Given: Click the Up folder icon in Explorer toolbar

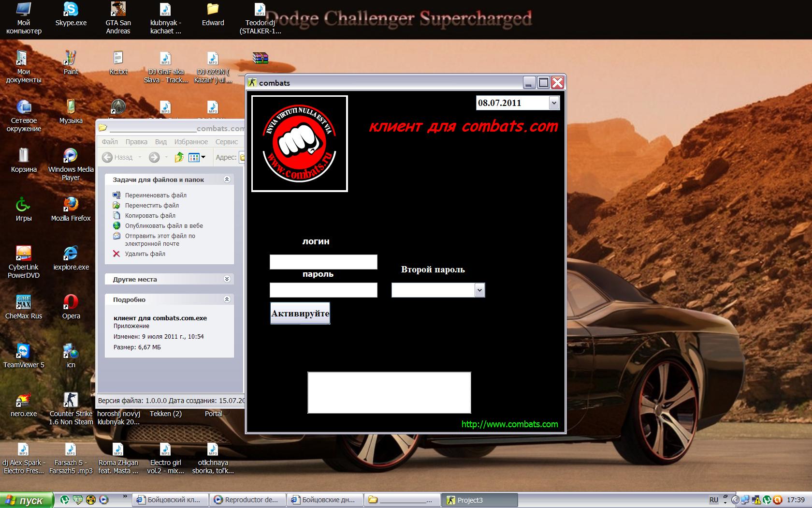Looking at the screenshot, I should pyautogui.click(x=179, y=157).
